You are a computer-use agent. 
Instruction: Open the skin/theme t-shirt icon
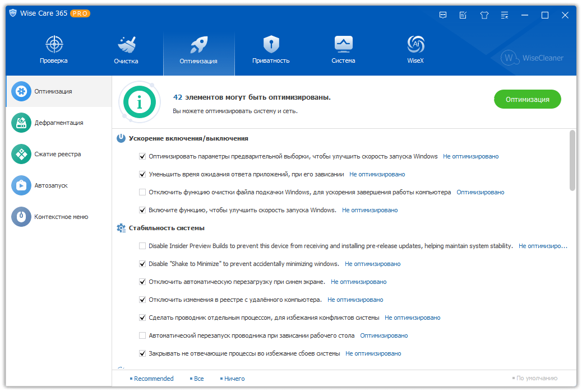tap(484, 15)
